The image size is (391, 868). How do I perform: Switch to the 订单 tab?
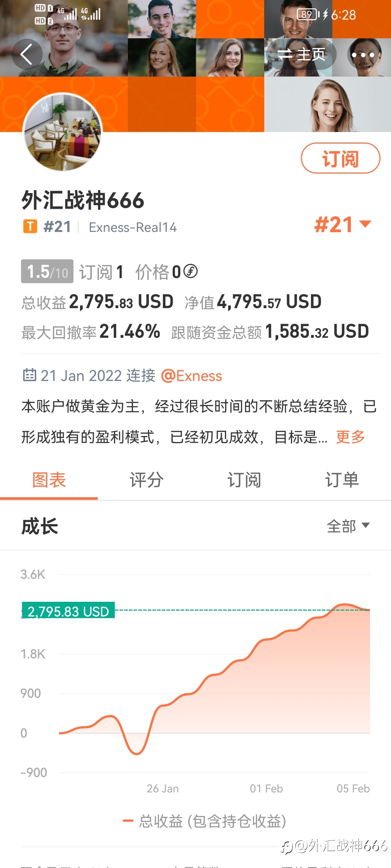point(342,480)
